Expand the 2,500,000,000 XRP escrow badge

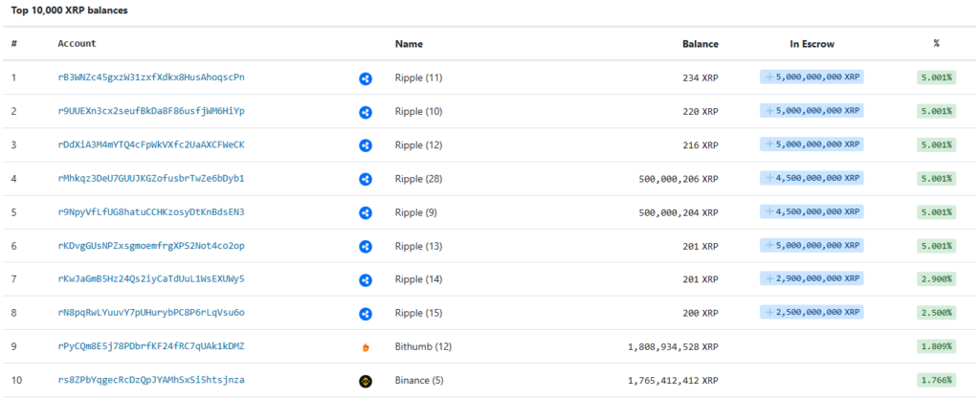point(812,313)
